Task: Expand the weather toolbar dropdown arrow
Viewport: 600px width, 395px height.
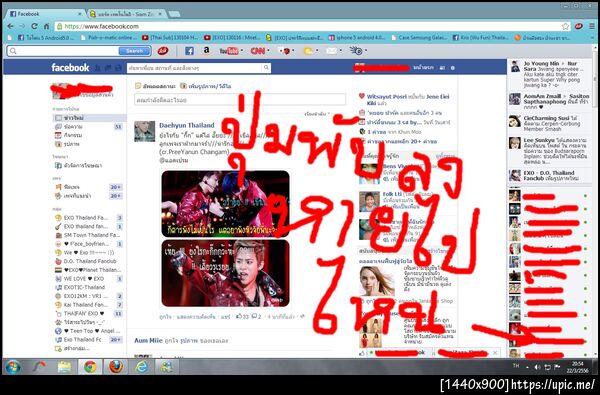Action: [x=316, y=51]
